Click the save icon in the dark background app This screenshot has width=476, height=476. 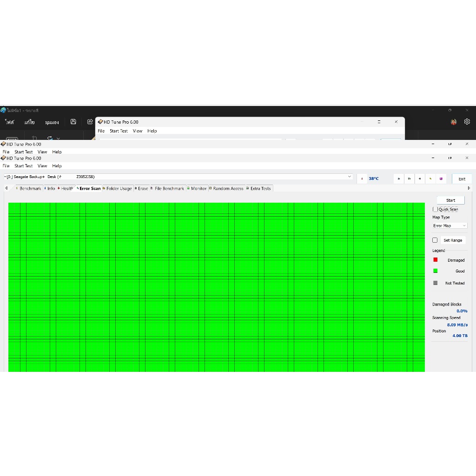[x=73, y=122]
